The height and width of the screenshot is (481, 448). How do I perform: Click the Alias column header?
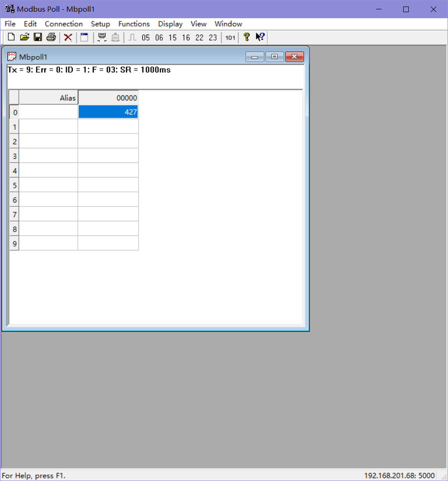coord(48,98)
